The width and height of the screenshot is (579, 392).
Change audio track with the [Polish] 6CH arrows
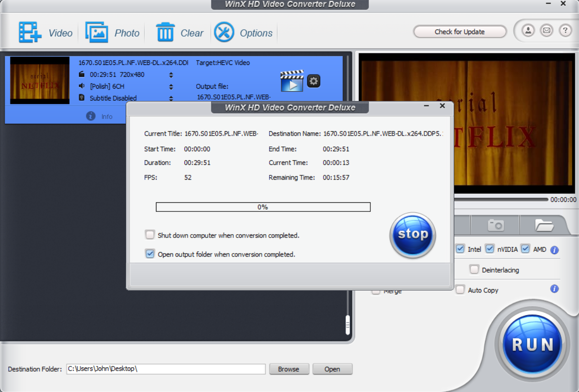pyautogui.click(x=171, y=87)
